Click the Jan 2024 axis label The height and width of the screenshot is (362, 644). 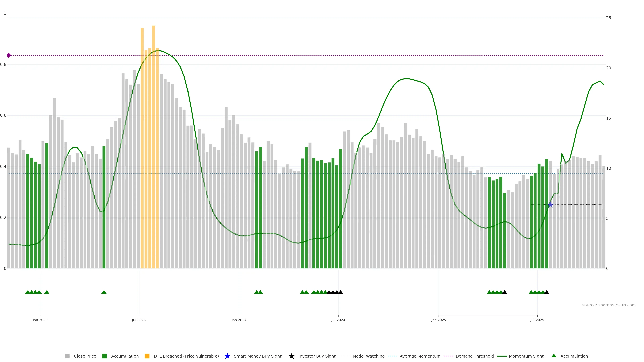click(239, 320)
